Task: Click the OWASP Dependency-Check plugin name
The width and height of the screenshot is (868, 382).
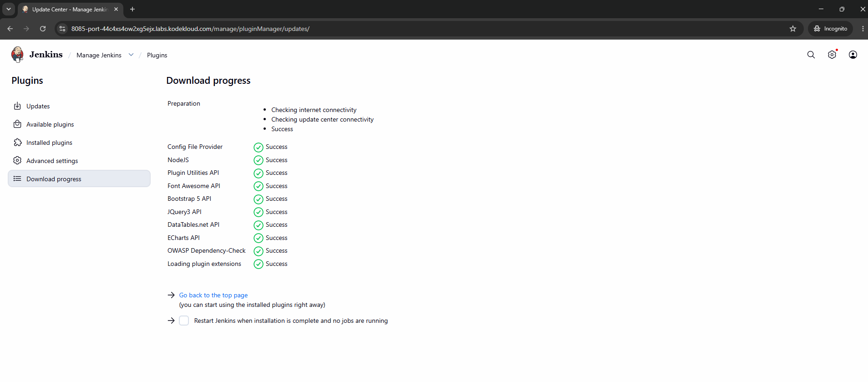Action: point(206,250)
